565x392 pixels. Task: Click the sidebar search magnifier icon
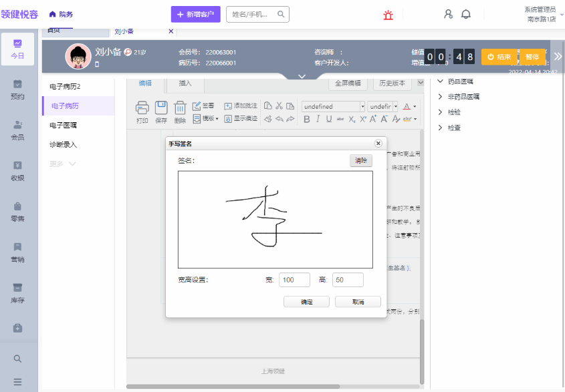pyautogui.click(x=17, y=359)
